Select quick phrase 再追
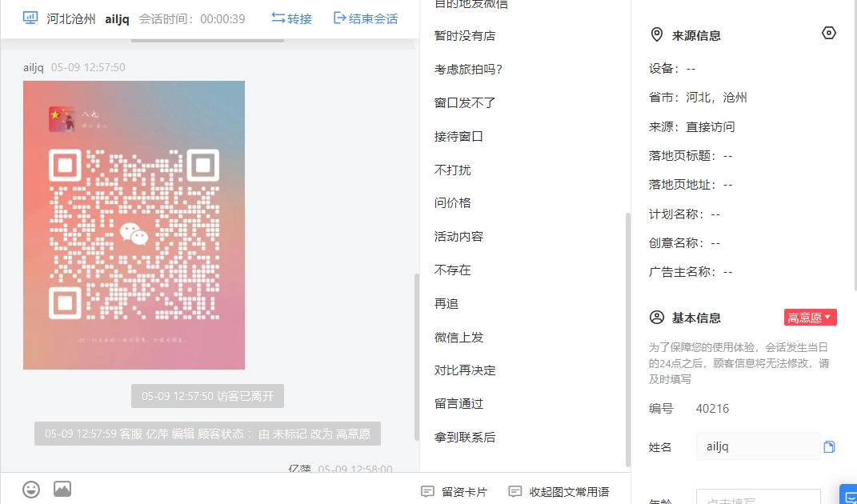 446,304
